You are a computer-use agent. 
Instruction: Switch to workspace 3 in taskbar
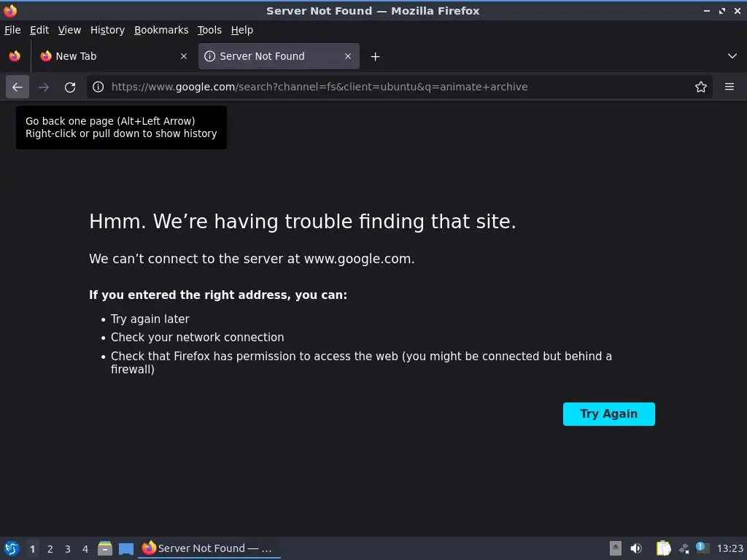pos(68,549)
